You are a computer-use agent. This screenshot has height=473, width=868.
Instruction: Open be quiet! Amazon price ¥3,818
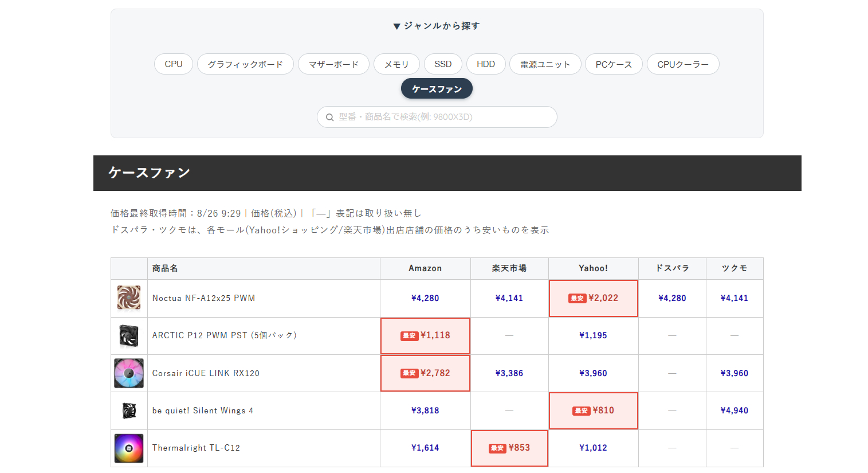click(x=425, y=411)
